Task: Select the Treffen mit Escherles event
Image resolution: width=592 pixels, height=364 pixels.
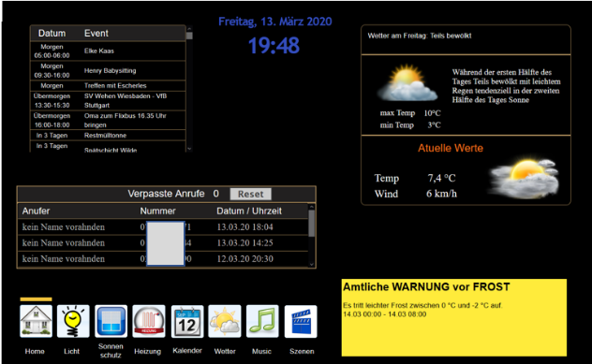Action: pos(108,86)
